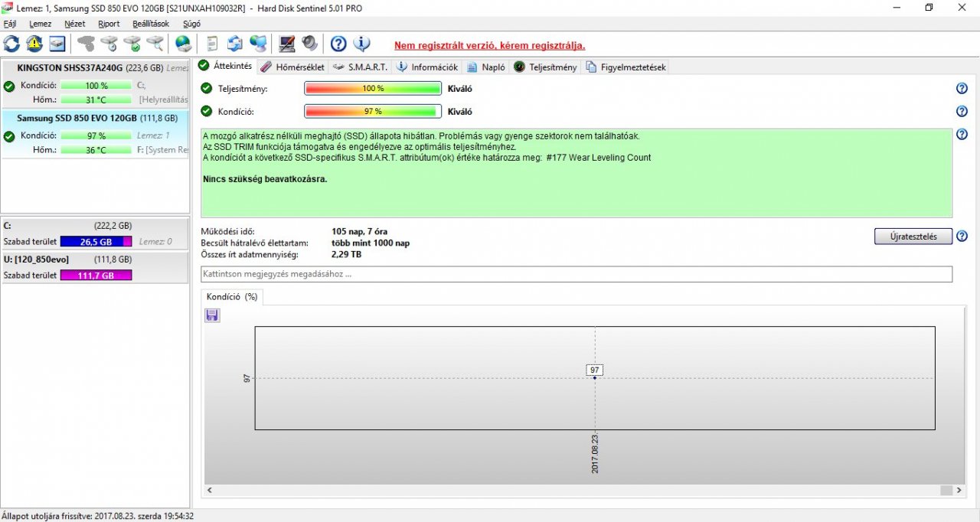Click the hard disk icon in the title bar
The image size is (980, 522).
click(8, 8)
